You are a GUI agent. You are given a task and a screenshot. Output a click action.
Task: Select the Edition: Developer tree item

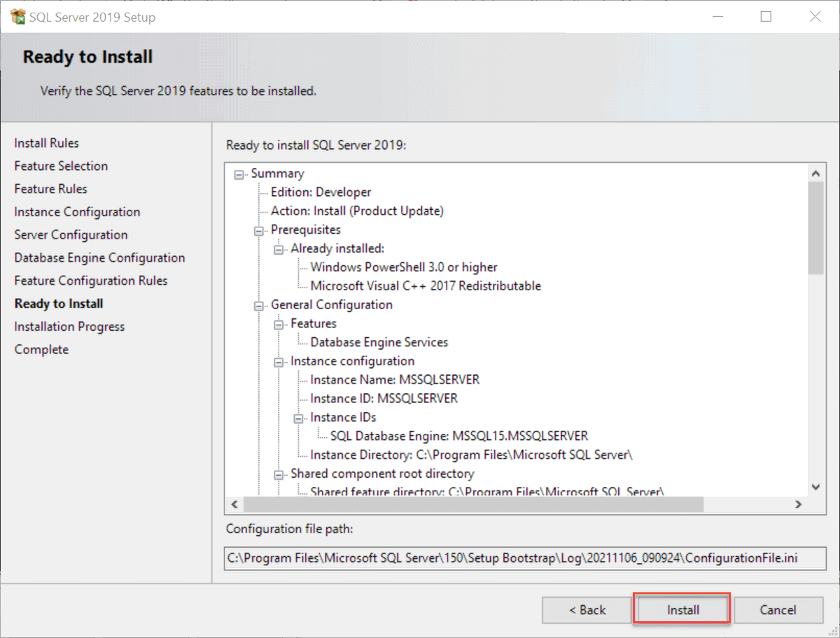coord(321,192)
